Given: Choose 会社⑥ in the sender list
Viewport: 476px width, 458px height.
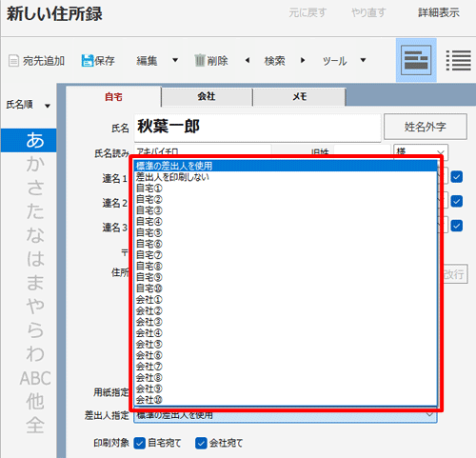Looking at the screenshot, I should pyautogui.click(x=286, y=355).
